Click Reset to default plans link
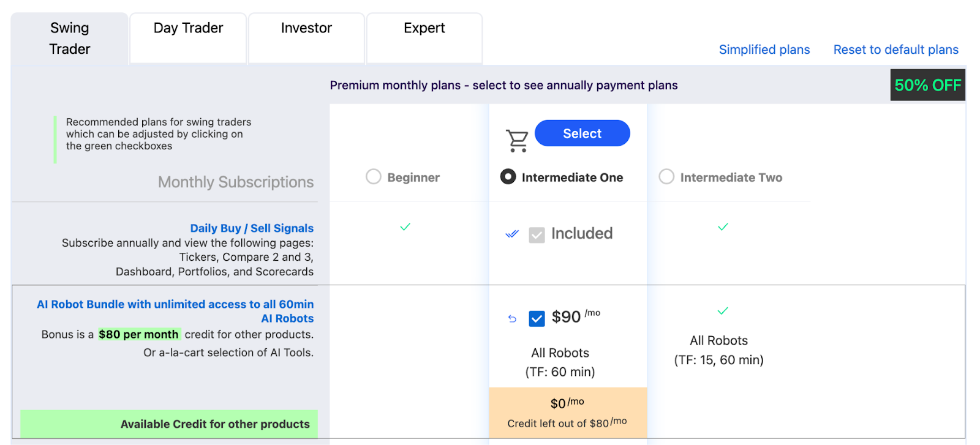 (895, 50)
